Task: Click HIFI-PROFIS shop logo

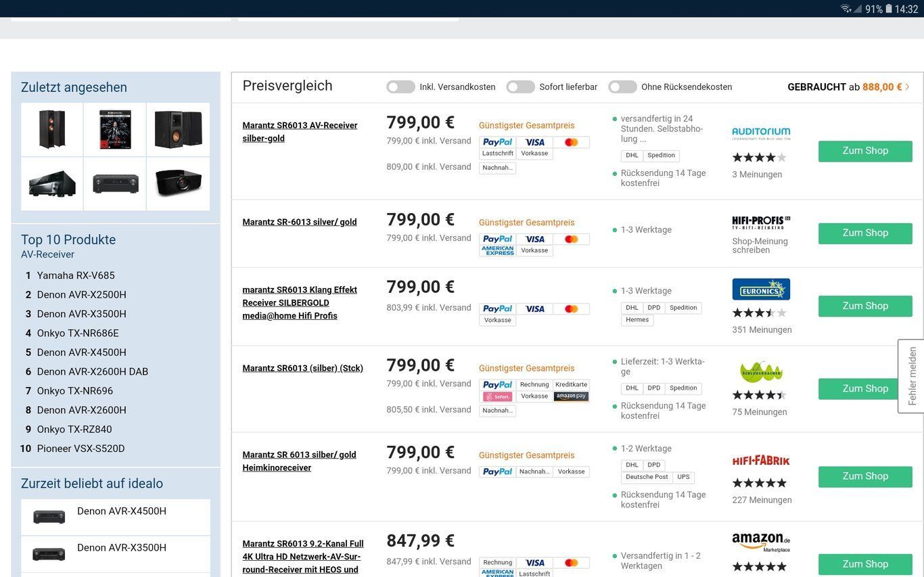Action: point(761,223)
